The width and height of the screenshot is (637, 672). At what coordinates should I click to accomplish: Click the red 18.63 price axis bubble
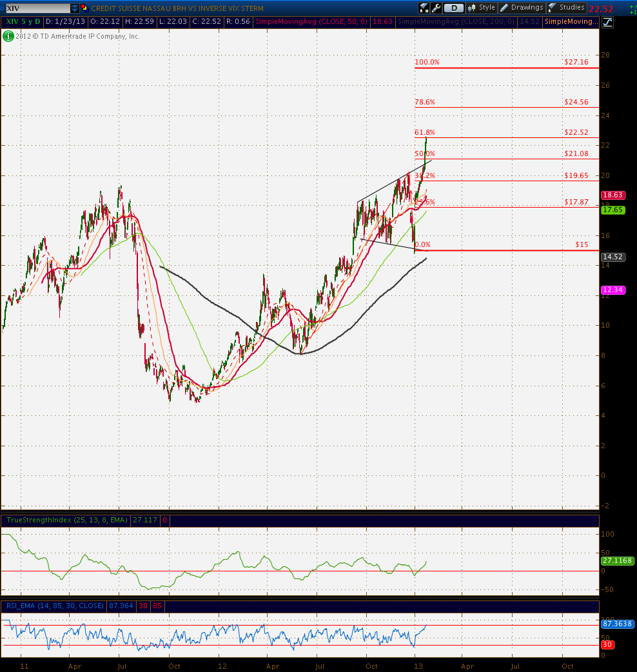(613, 195)
